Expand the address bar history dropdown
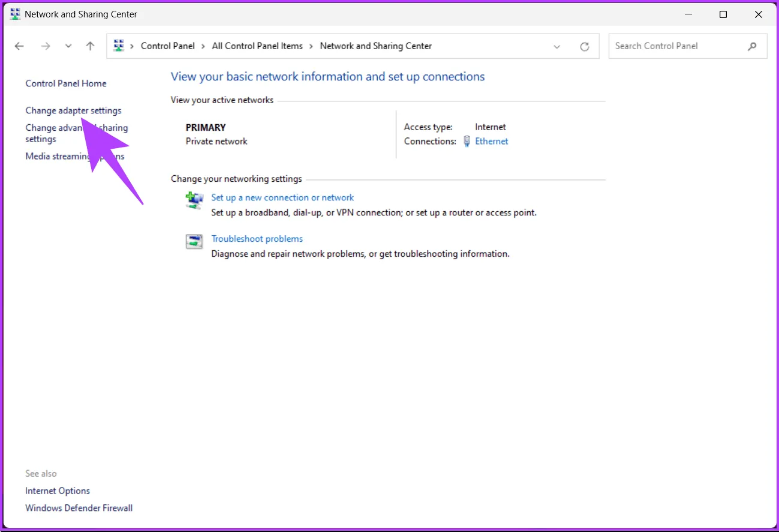This screenshot has width=779, height=532. (557, 46)
